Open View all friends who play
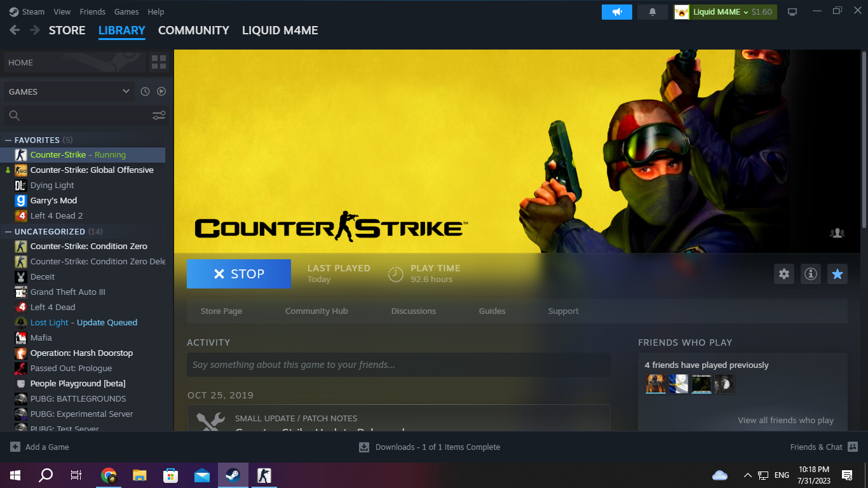 click(785, 420)
